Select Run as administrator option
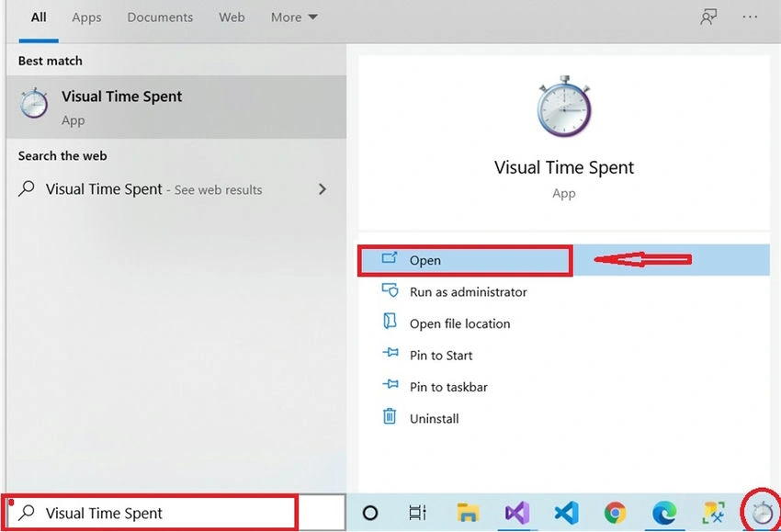The height and width of the screenshot is (532, 781). coord(564,292)
